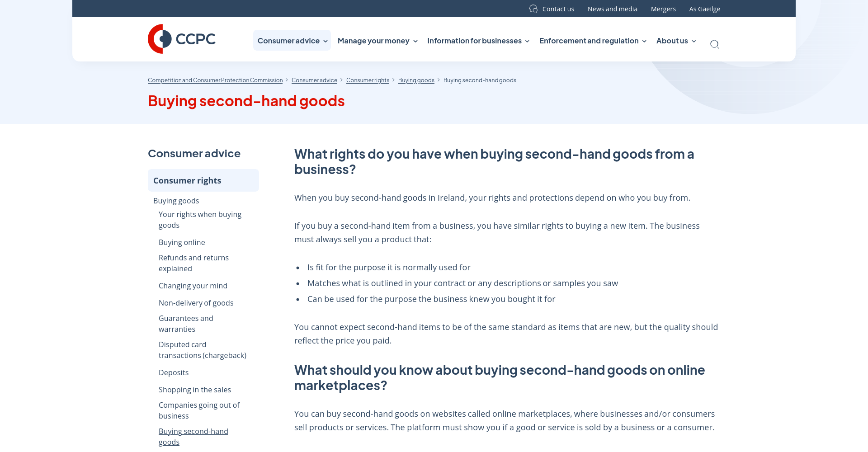Select Consumer rights in sidebar
This screenshot has height=452, width=868.
(x=203, y=180)
